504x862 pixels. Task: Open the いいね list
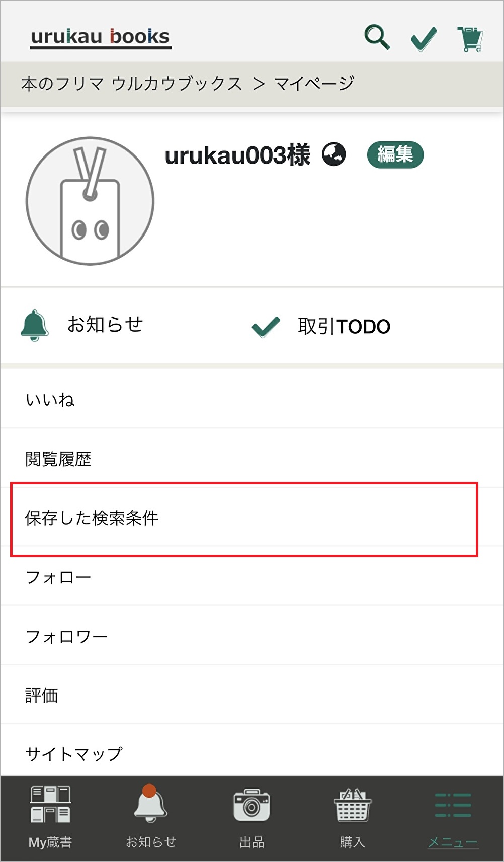coord(50,400)
